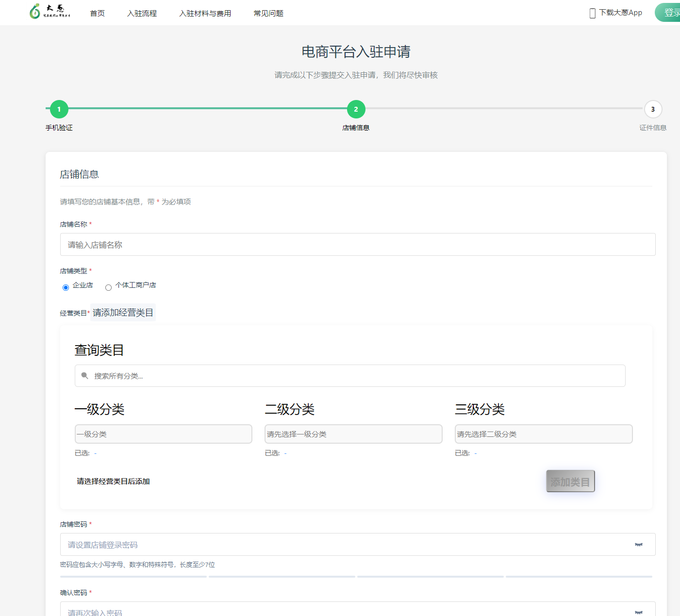Toggle 确认密码 visibility eye icon
The image size is (680, 616).
[x=638, y=612]
